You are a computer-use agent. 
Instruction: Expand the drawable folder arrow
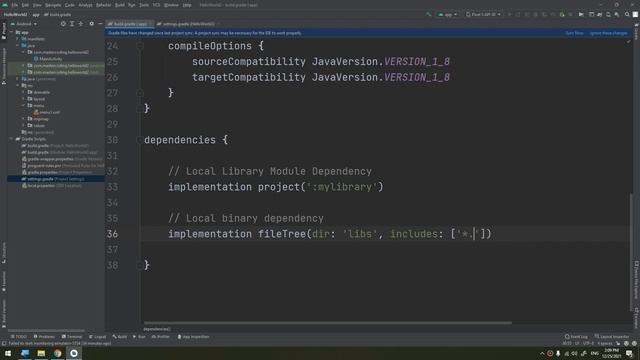point(23,92)
